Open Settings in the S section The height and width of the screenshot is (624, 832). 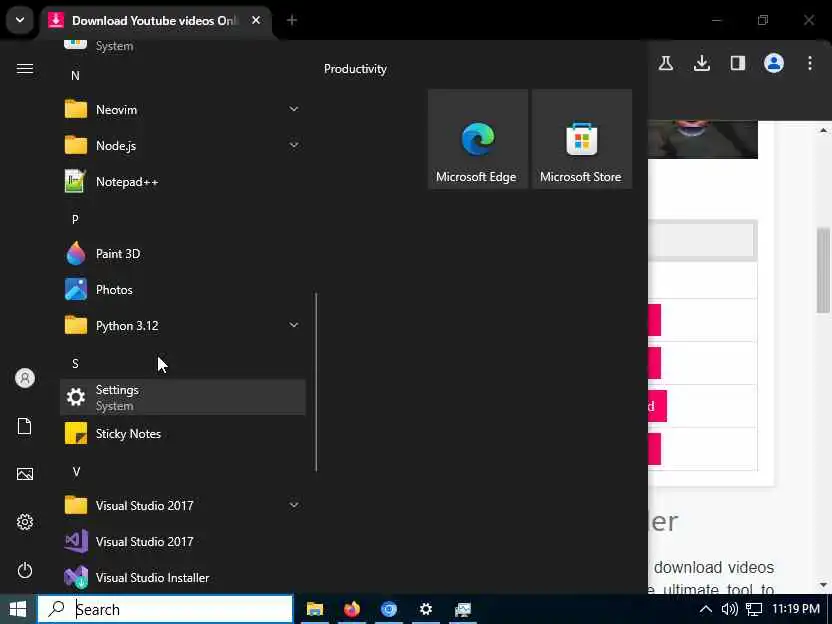[183, 397]
